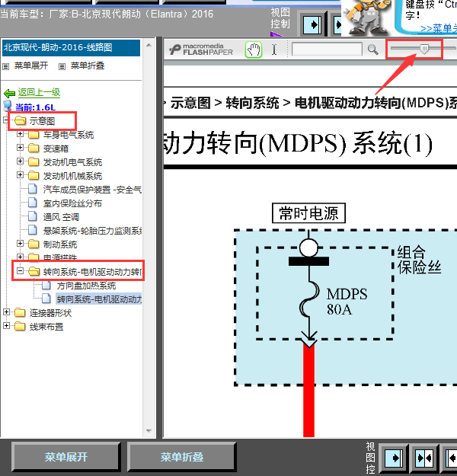
Task: Click the 转向系统 breadcrumb text
Action: point(252,103)
